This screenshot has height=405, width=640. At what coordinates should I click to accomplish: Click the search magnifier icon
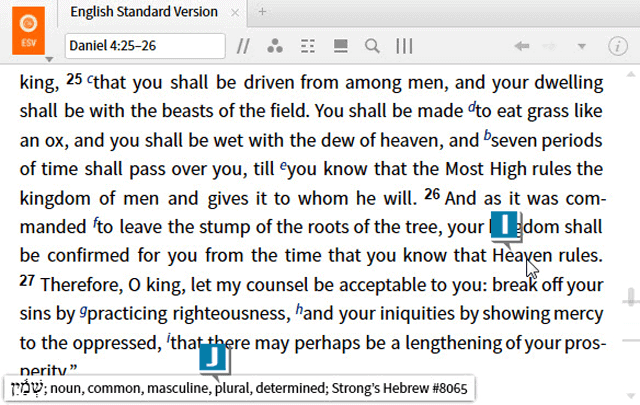(x=372, y=46)
